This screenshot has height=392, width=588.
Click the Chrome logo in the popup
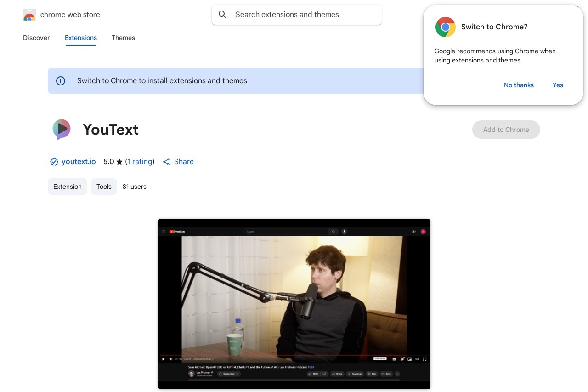tap(446, 27)
